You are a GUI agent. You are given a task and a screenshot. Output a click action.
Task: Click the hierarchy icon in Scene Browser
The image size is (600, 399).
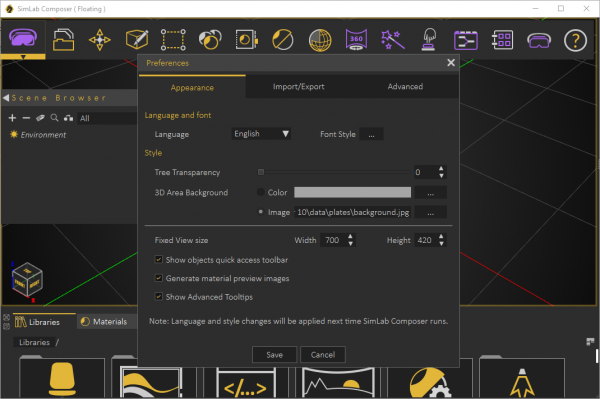[68, 118]
